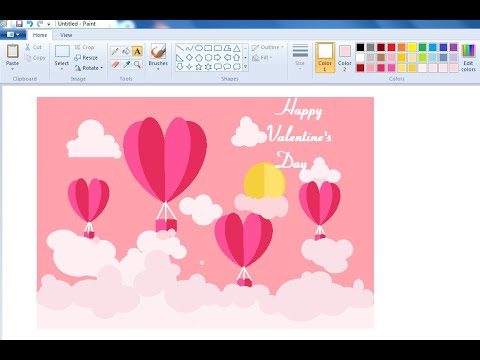Open the shape Fill dropdown
The height and width of the screenshot is (360, 480).
pos(262,58)
